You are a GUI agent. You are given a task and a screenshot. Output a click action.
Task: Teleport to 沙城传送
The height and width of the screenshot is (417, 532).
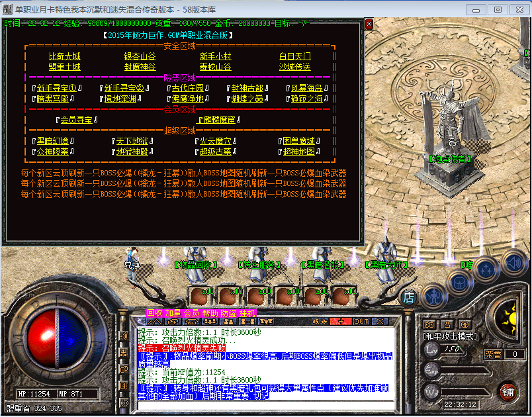point(295,67)
